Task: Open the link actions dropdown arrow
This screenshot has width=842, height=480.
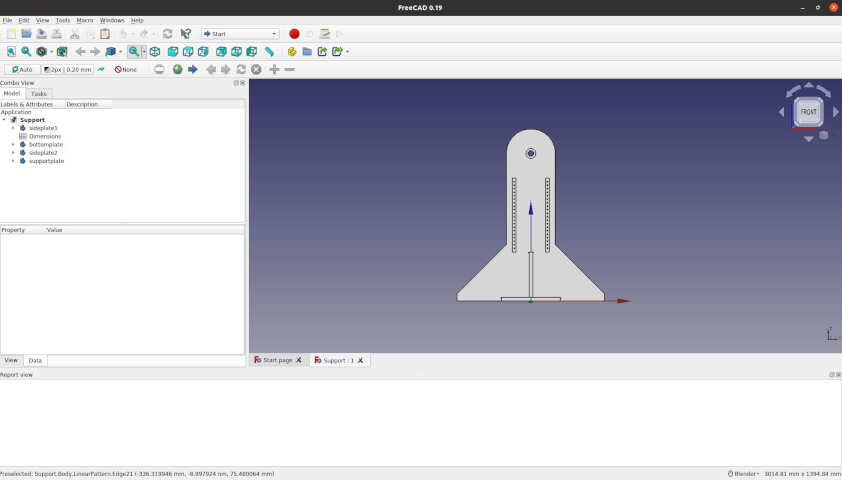Action: pyautogui.click(x=347, y=52)
